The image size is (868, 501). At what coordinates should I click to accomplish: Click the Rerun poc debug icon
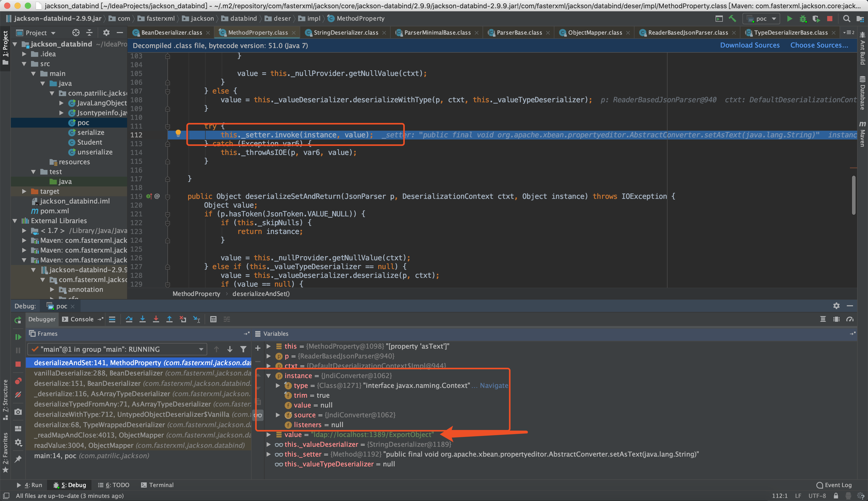click(18, 320)
